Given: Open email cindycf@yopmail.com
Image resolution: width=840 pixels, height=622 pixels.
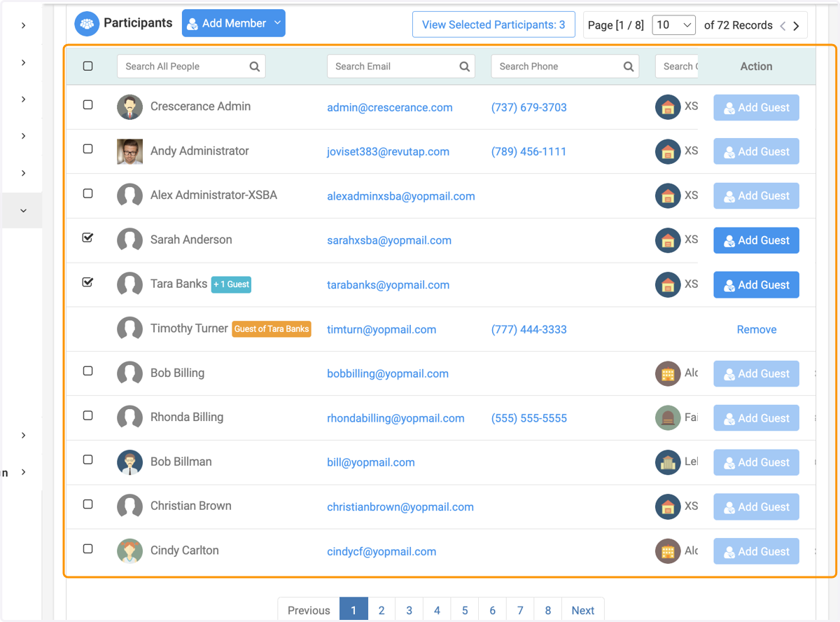Looking at the screenshot, I should click(x=381, y=551).
